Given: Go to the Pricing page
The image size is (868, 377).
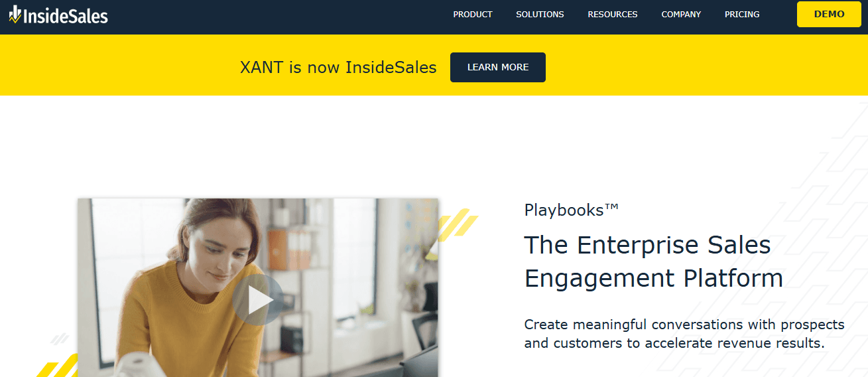Looking at the screenshot, I should click(x=742, y=14).
